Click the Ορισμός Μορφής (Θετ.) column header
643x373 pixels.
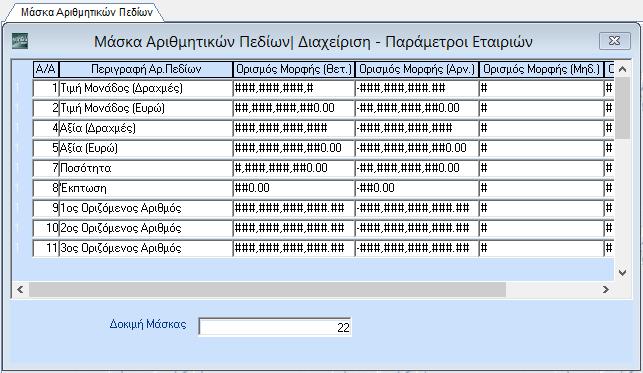294,69
